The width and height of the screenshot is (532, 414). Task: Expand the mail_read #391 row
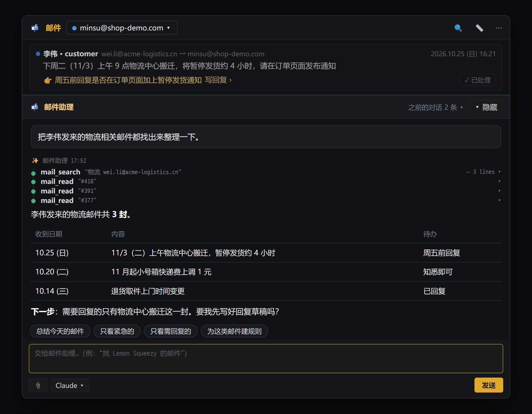click(499, 191)
